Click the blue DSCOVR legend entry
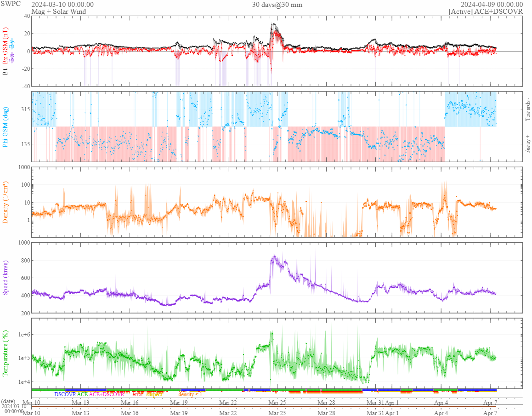The width and height of the screenshot is (532, 416). tap(65, 394)
